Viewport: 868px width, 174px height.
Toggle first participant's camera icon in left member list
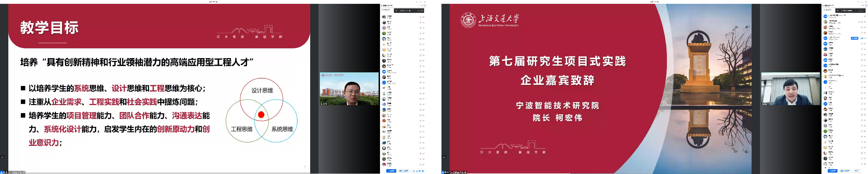pos(423,17)
